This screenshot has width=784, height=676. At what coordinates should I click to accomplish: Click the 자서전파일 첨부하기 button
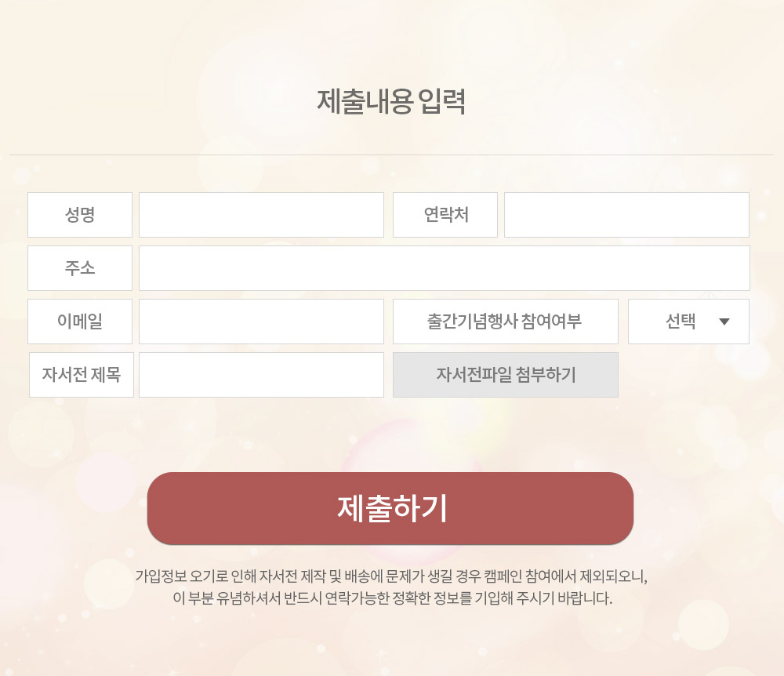pyautogui.click(x=505, y=375)
